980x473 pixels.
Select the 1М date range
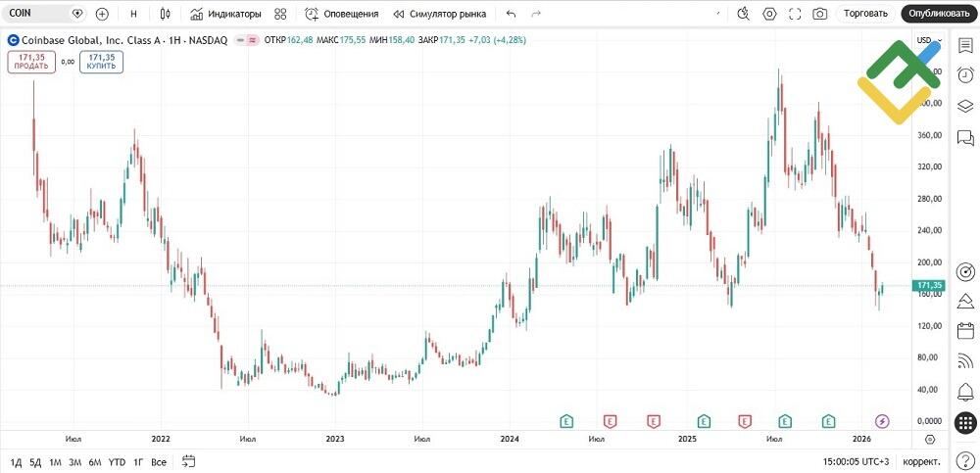[x=55, y=462]
